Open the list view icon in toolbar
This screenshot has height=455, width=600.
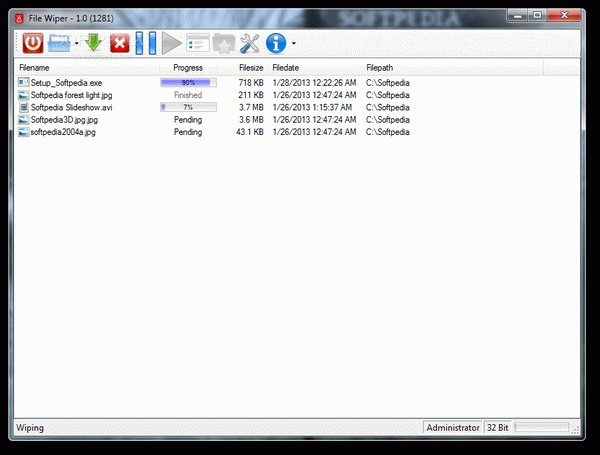(197, 43)
